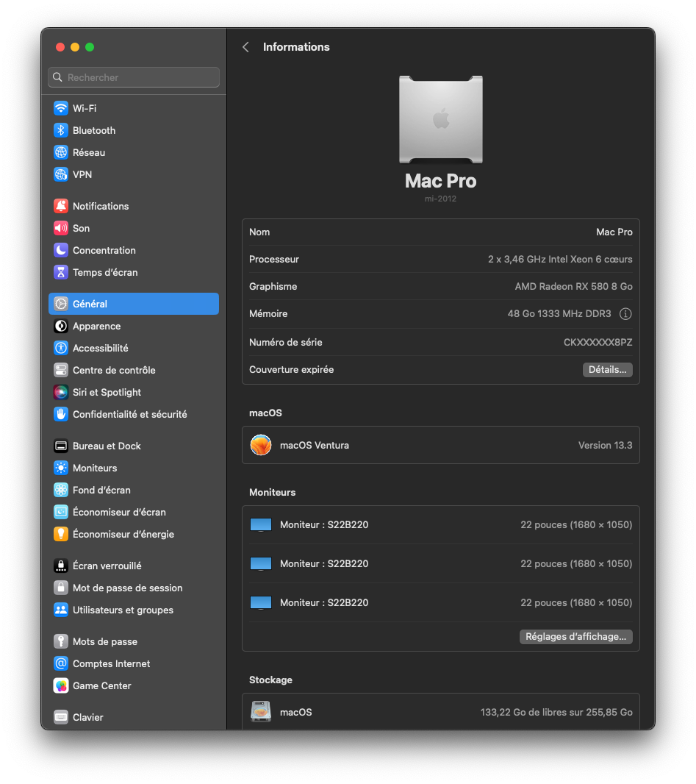Screen dimensions: 696x784
Task: Select the Bluetooth sidebar icon
Action: click(x=61, y=130)
